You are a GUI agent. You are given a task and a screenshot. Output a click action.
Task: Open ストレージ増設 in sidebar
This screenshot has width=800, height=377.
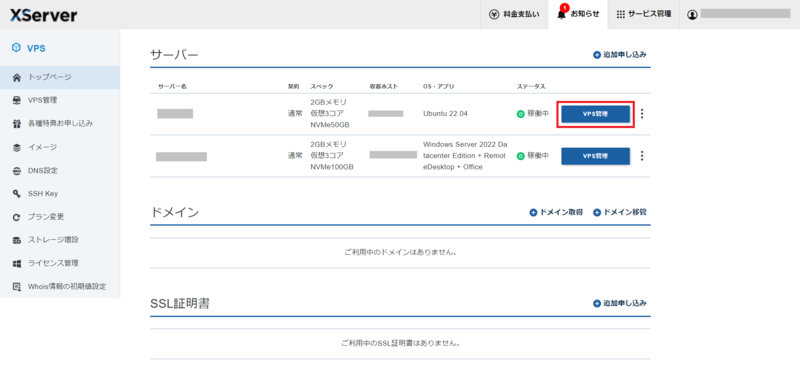click(60, 240)
